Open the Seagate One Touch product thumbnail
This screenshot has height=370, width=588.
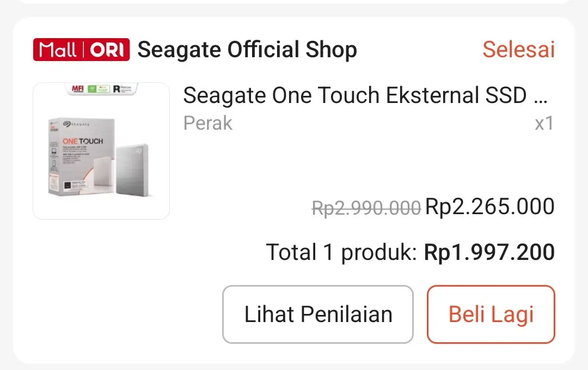[101, 151]
